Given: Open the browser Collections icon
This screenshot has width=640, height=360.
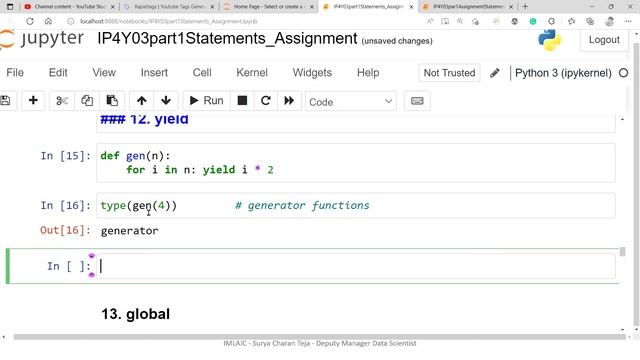Looking at the screenshot, I should (590, 21).
